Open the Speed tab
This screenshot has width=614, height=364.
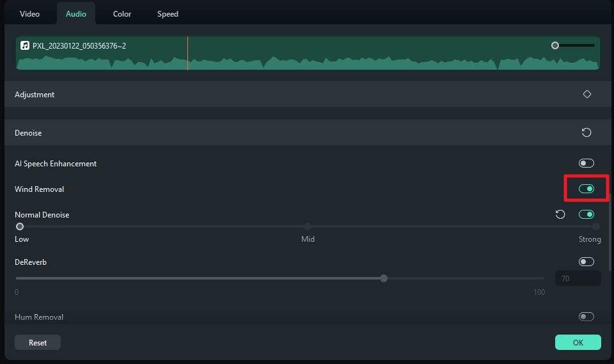(x=168, y=13)
